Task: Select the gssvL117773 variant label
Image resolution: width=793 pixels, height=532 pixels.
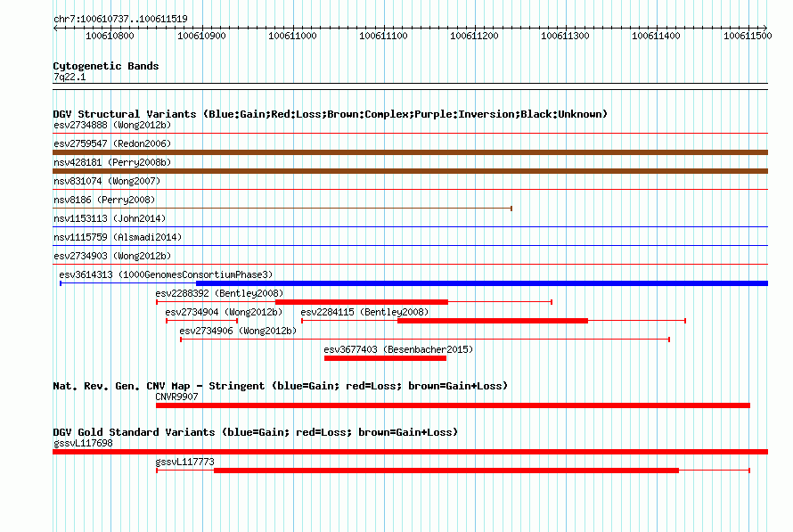Action: tap(184, 462)
